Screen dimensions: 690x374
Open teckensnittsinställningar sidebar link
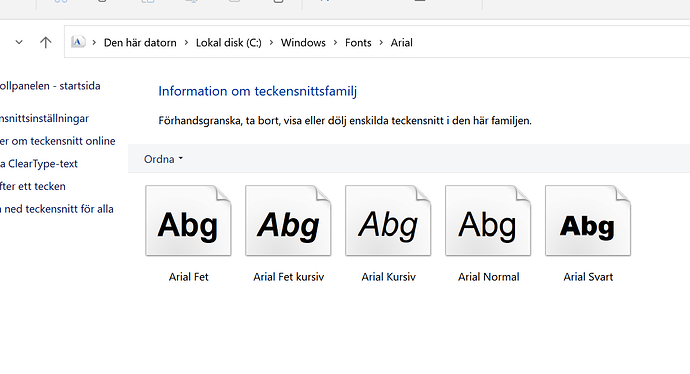[x=44, y=118]
